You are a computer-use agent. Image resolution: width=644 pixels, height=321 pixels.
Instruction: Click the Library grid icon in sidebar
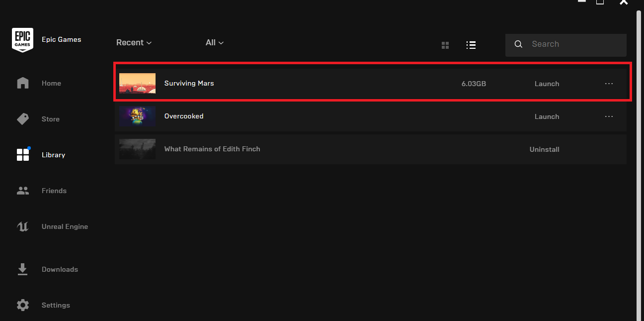coord(23,155)
